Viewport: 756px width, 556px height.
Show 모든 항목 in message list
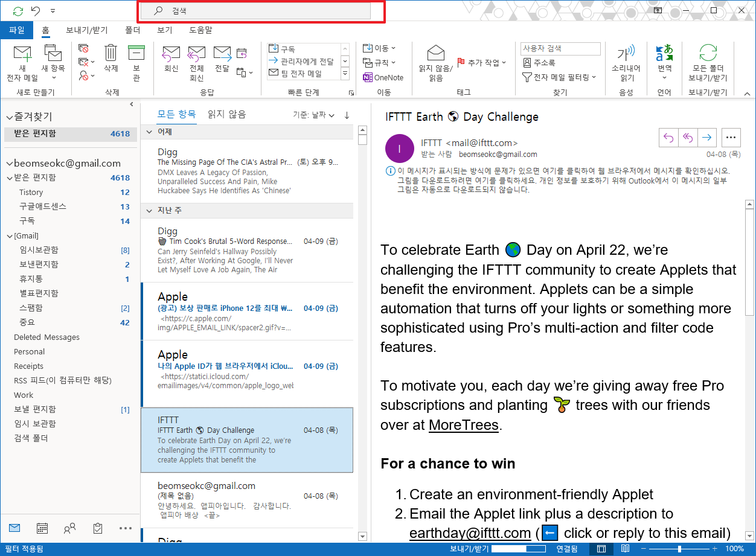[176, 114]
